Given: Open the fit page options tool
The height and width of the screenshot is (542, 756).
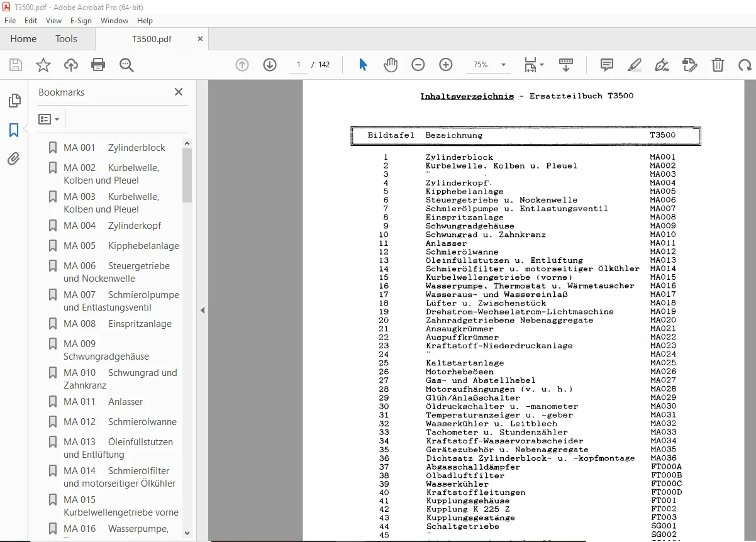Looking at the screenshot, I should (534, 65).
